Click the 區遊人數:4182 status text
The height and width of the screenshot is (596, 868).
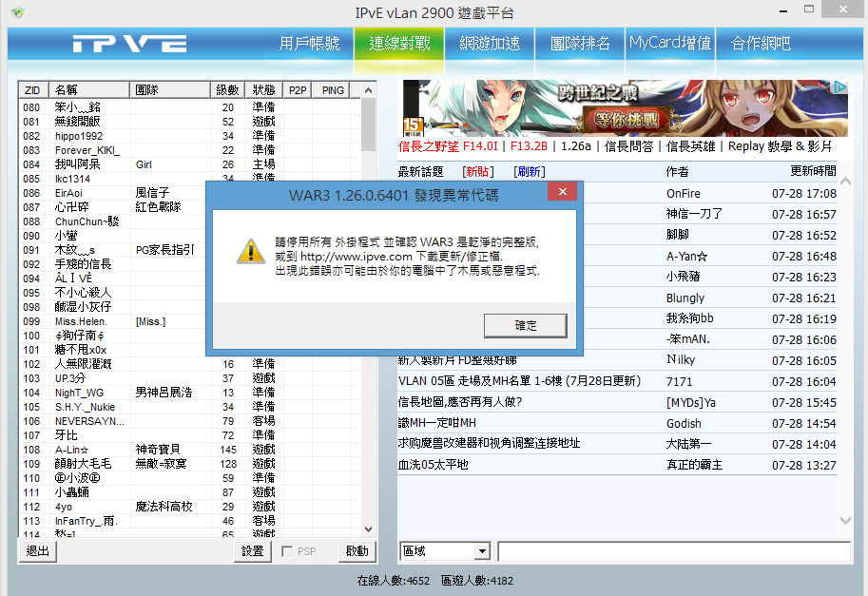477,581
